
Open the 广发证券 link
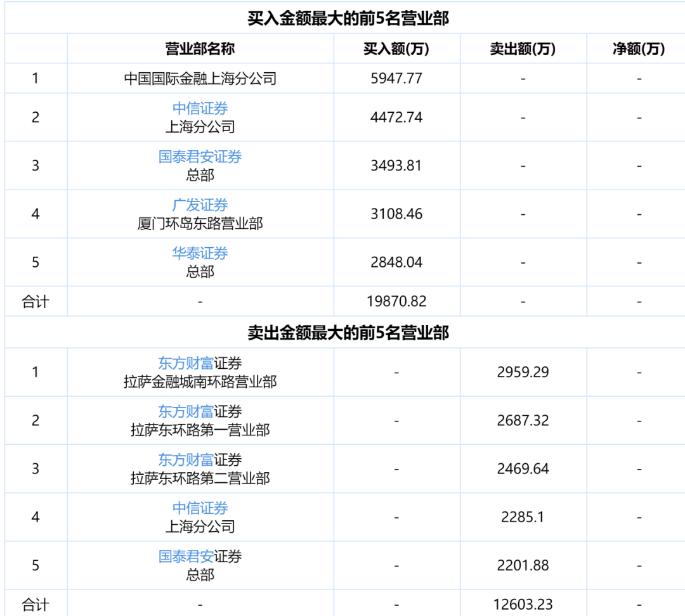coord(200,205)
